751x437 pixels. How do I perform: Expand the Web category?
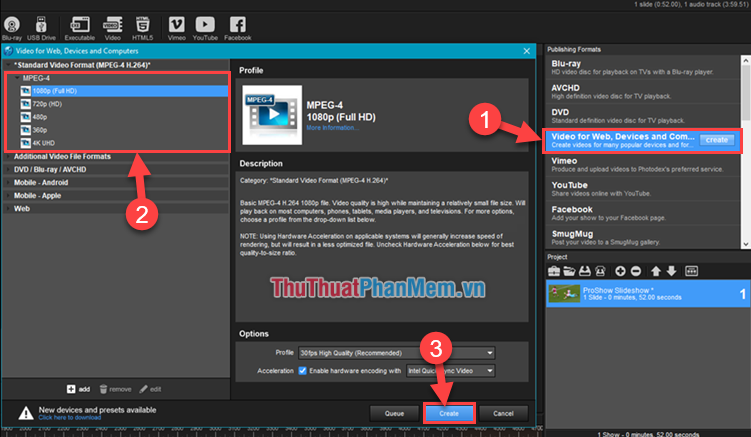pos(8,208)
